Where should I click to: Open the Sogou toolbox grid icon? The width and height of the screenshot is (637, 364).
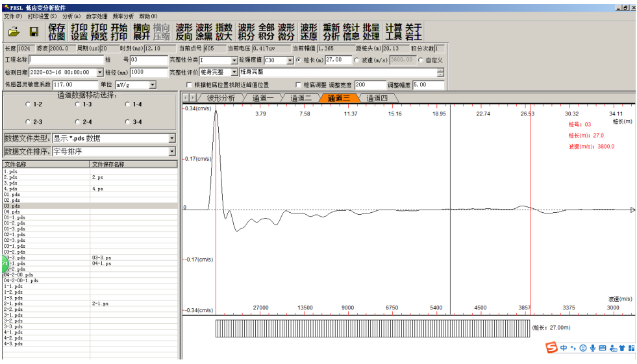(631, 348)
